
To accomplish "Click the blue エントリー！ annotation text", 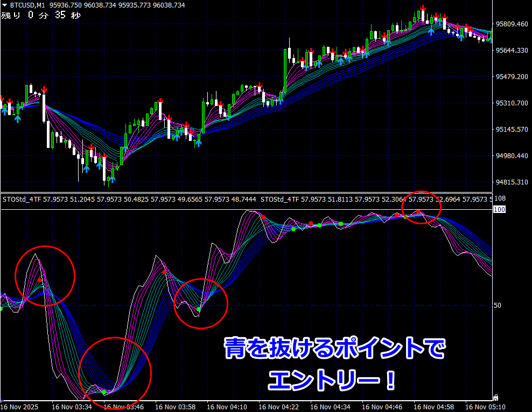I will (x=332, y=381).
